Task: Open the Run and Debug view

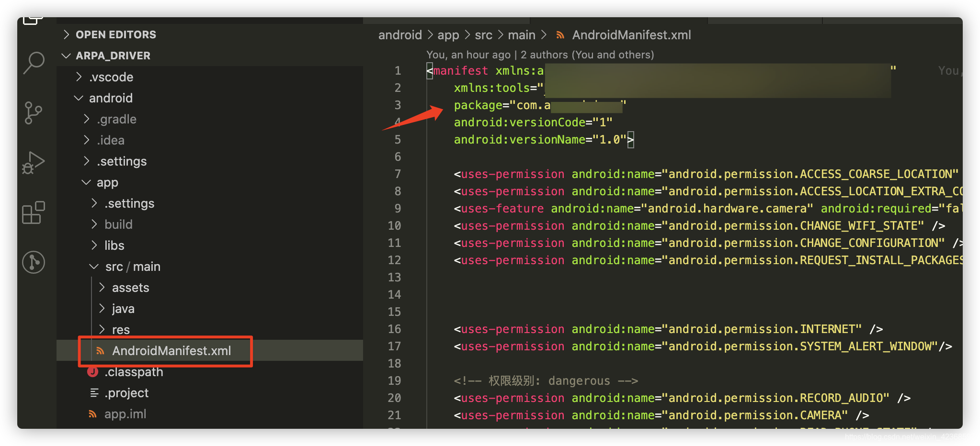Action: [x=33, y=163]
